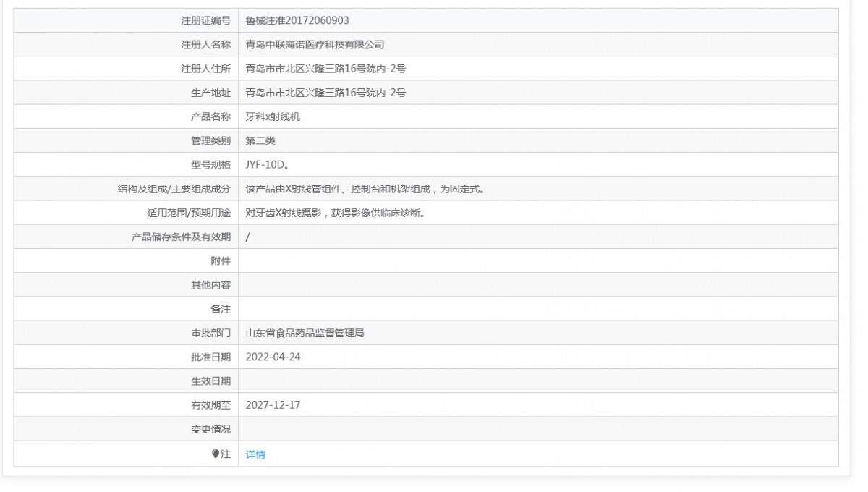Click the 备注 label
The width and height of the screenshot is (868, 492).
[x=221, y=309]
